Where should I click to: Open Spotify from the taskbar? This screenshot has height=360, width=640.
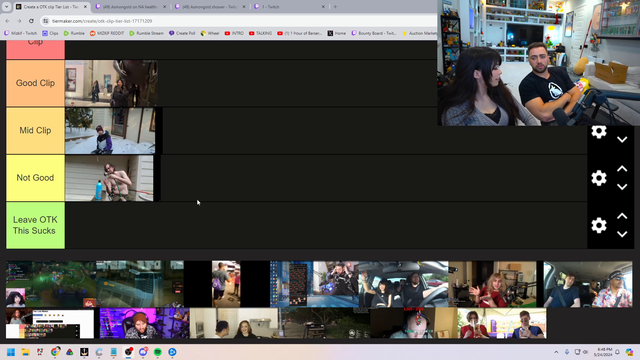158,352
